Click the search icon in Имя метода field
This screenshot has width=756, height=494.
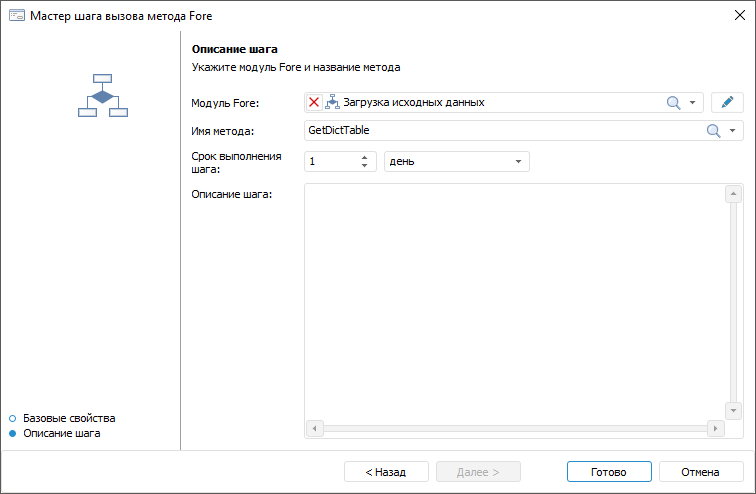[714, 131]
